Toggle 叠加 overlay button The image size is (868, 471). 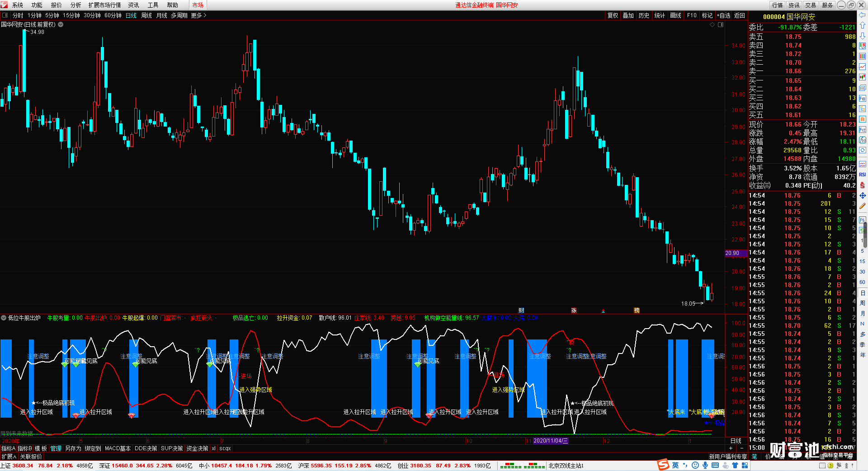tap(628, 15)
